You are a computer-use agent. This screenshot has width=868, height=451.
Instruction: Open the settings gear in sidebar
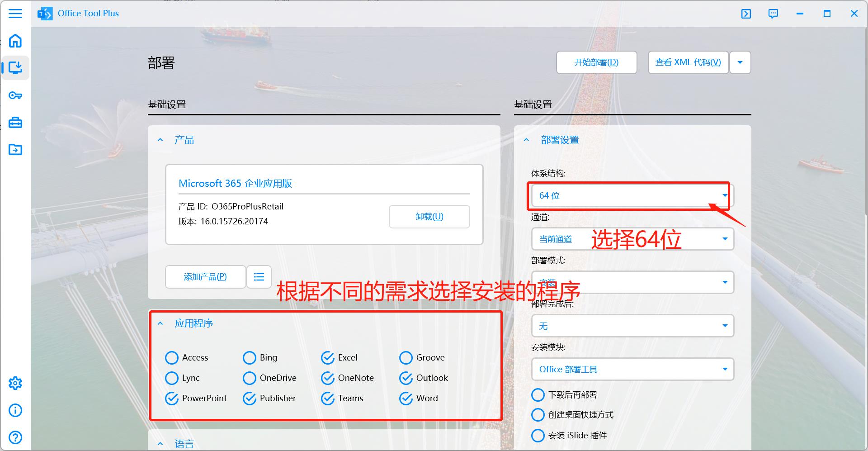click(x=15, y=383)
